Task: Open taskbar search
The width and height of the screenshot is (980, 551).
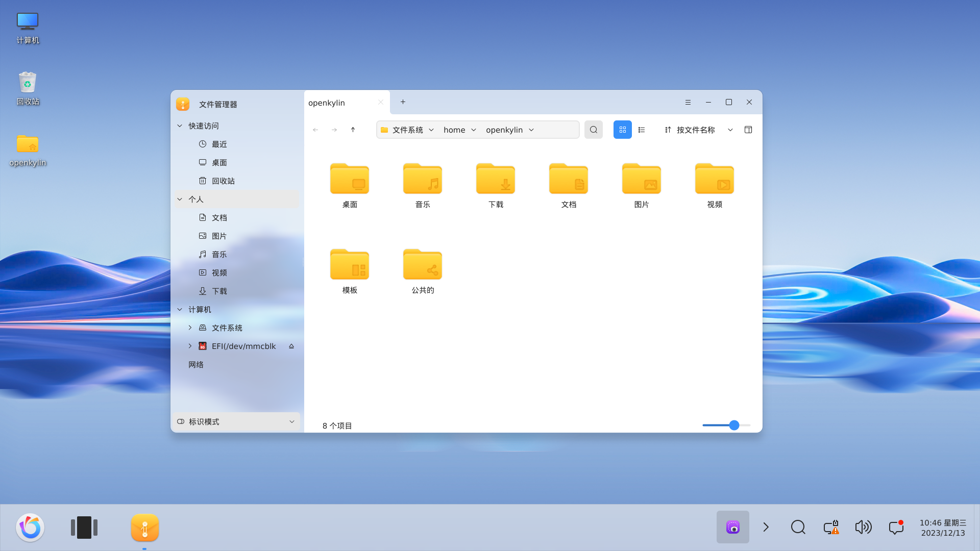Action: [798, 527]
